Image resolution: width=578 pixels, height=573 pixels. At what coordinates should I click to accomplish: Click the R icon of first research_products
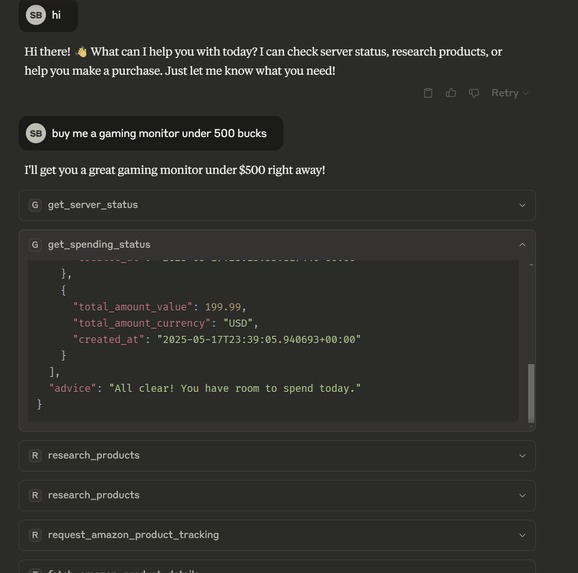pos(35,455)
